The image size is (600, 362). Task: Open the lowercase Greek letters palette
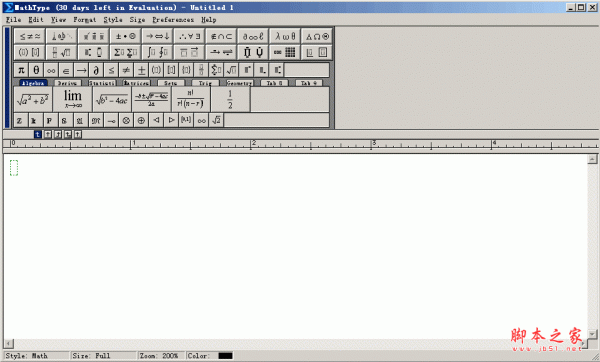[x=285, y=36]
